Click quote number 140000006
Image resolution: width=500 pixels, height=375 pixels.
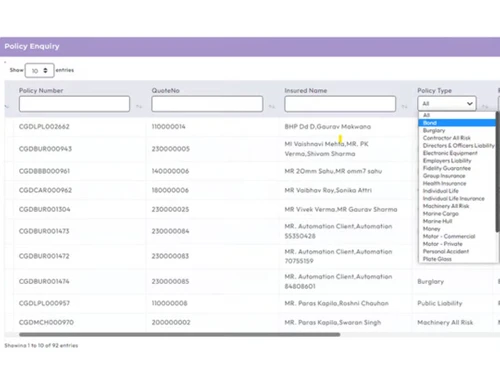[x=170, y=171]
